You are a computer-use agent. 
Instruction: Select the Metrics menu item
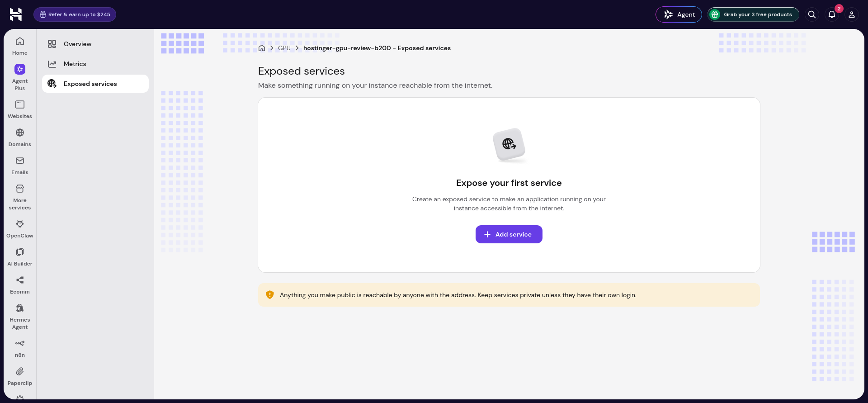pyautogui.click(x=95, y=64)
